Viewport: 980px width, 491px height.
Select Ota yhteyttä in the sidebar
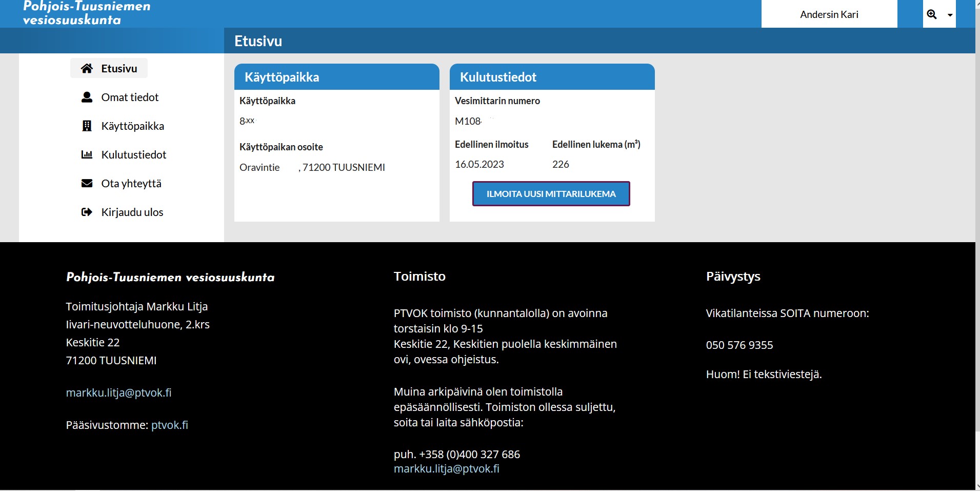(x=131, y=183)
